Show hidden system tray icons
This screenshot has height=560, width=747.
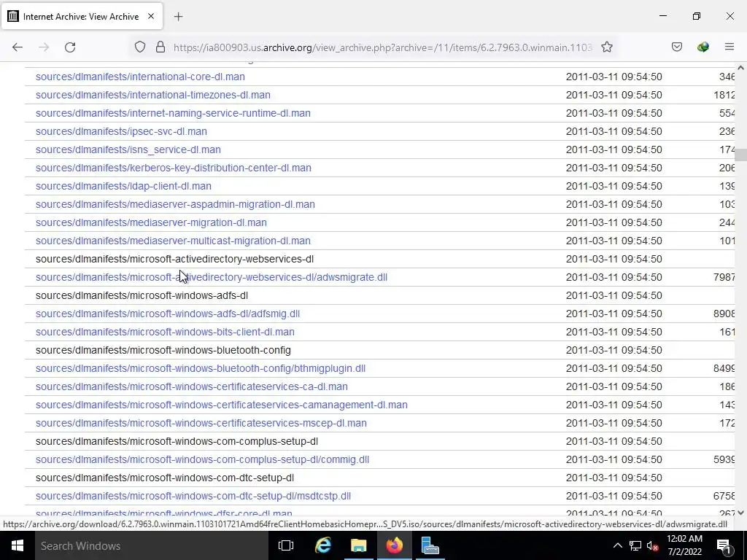[617, 545]
